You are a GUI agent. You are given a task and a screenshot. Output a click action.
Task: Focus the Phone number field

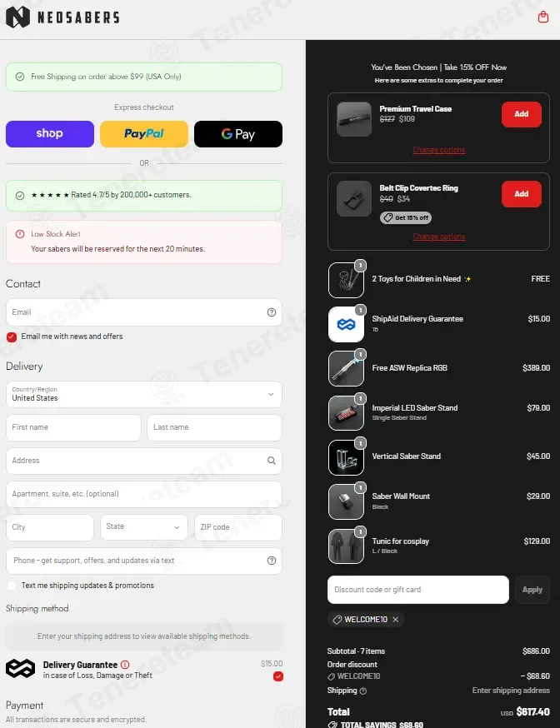pyautogui.click(x=144, y=561)
